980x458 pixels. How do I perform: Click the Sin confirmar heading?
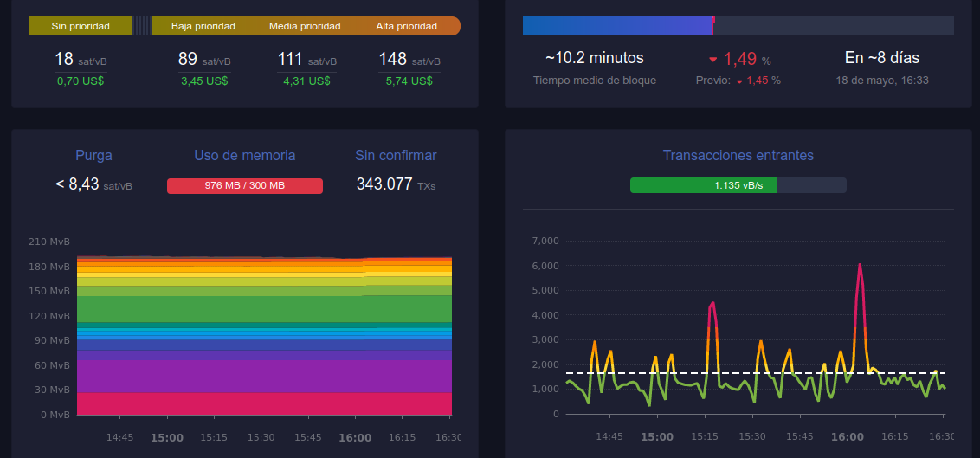tap(396, 156)
